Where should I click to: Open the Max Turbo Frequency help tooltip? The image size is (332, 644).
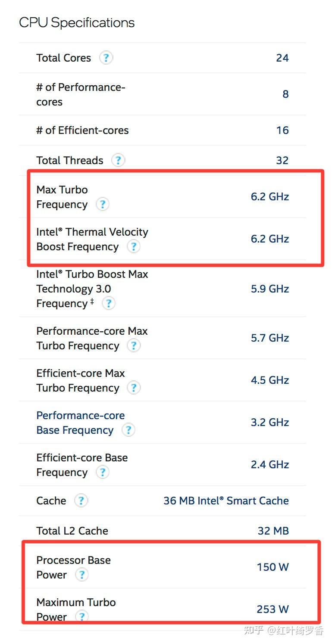click(x=102, y=204)
